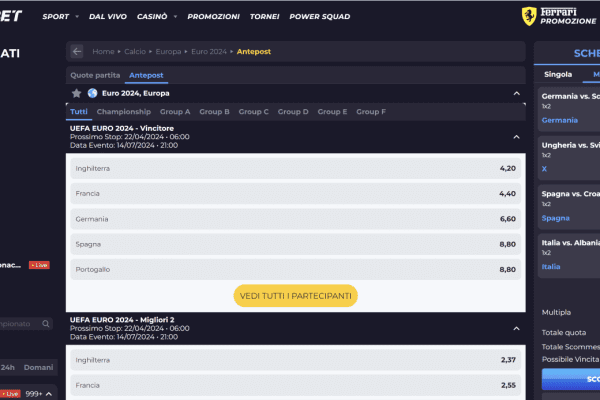Collapse the UEFA EURO 2024 - Migliori 2 market
The image size is (600, 400).
pyautogui.click(x=517, y=328)
